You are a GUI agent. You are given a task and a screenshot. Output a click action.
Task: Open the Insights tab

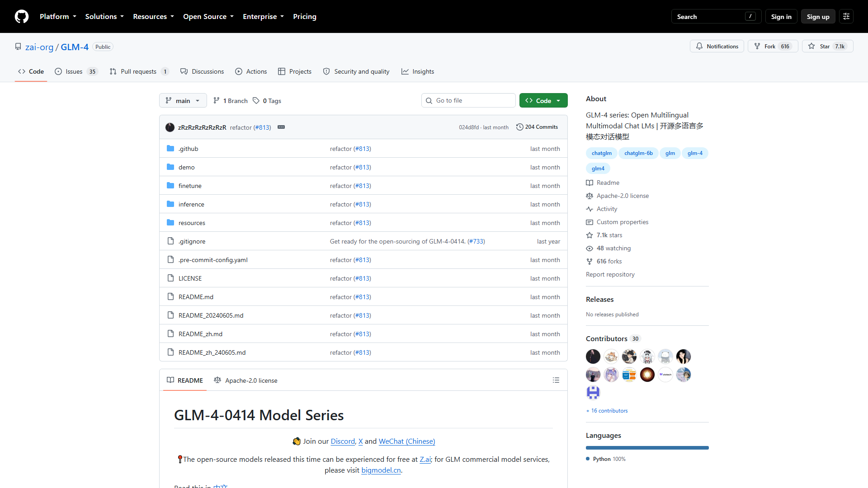click(x=418, y=71)
